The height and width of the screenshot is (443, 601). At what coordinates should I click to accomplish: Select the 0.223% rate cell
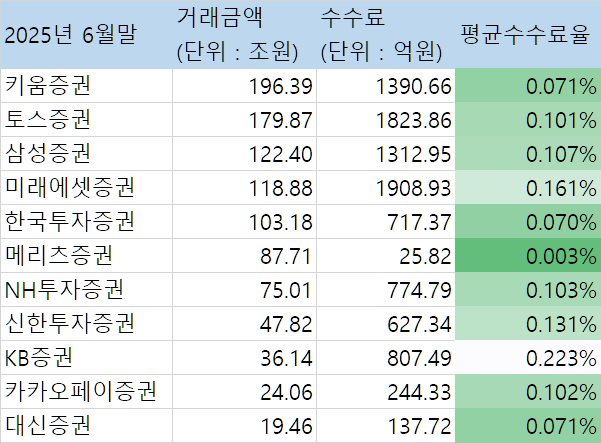click(x=528, y=358)
